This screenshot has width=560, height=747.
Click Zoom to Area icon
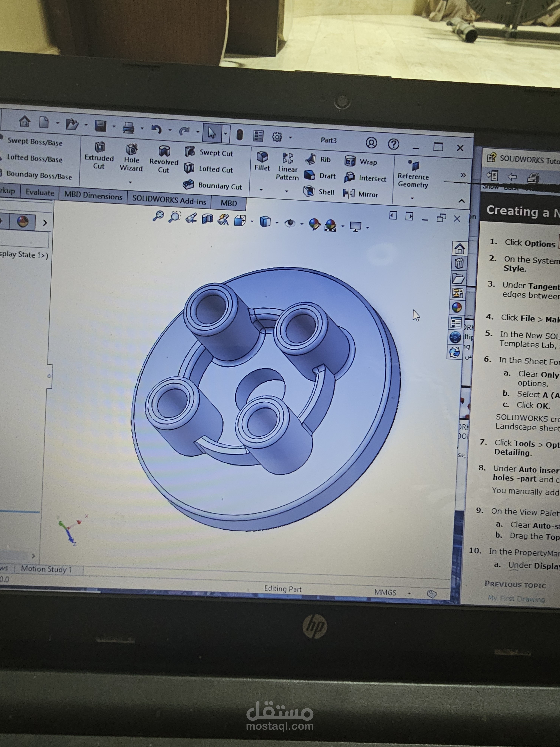pyautogui.click(x=175, y=217)
